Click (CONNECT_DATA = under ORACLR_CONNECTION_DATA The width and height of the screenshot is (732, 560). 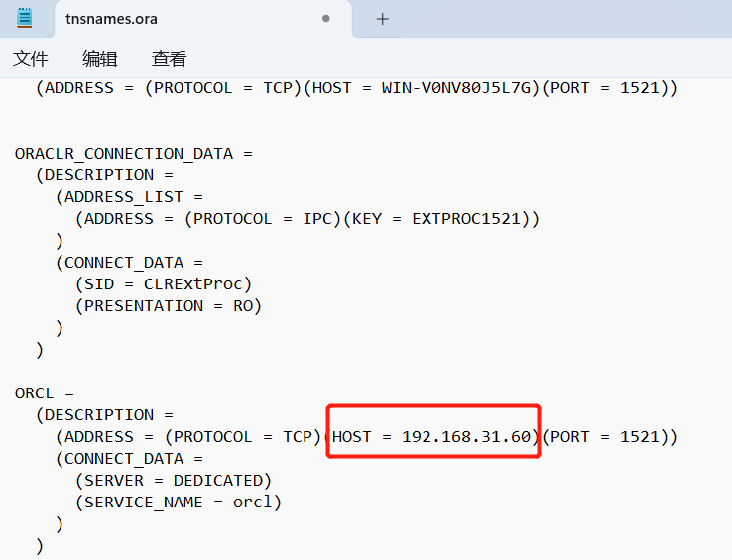[x=129, y=263]
